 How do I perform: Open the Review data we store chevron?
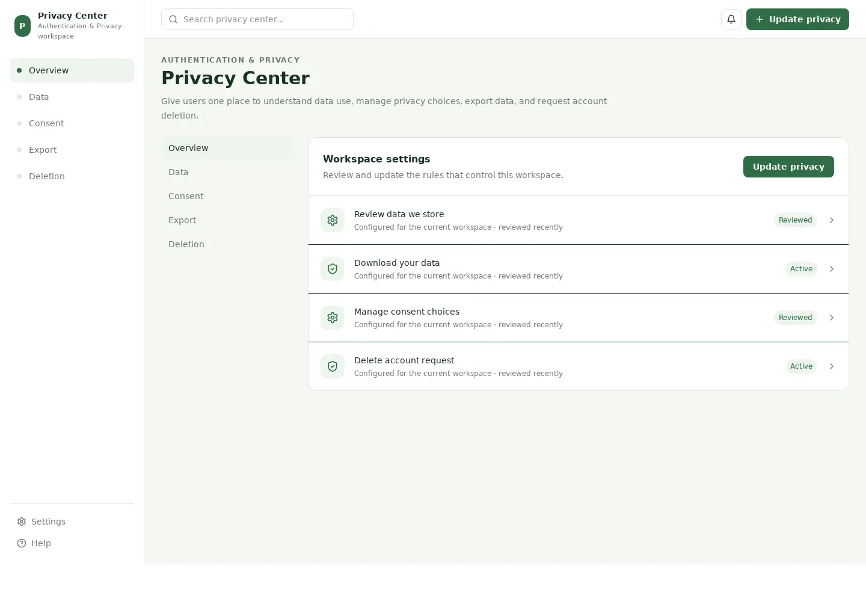point(832,220)
